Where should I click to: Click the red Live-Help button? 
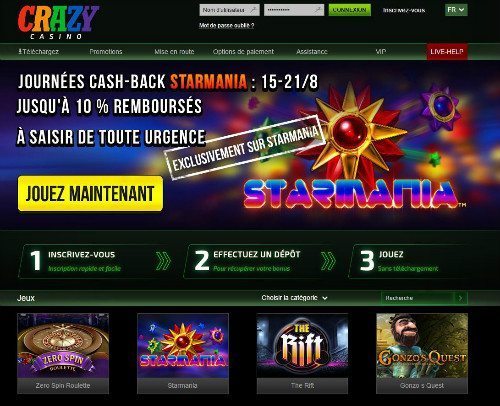(x=447, y=52)
